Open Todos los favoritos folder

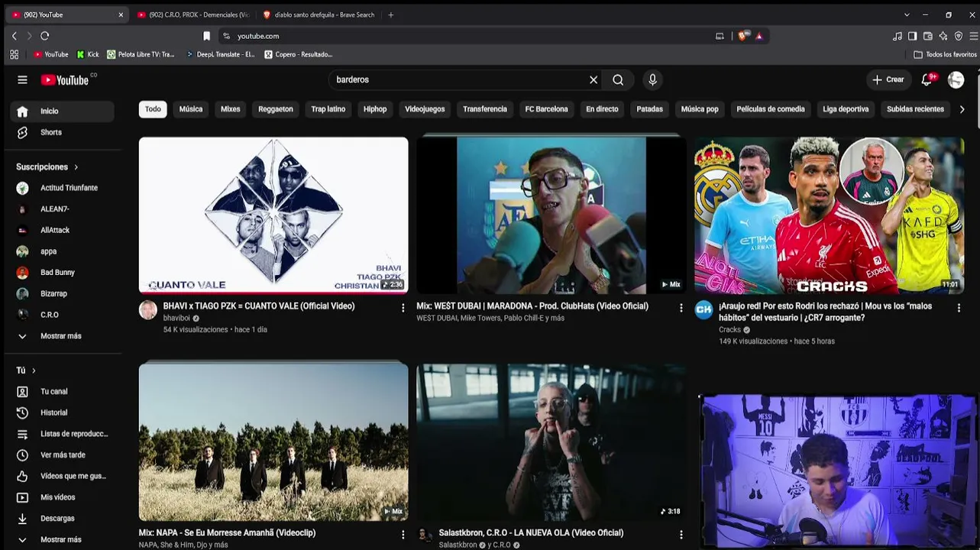coord(946,54)
